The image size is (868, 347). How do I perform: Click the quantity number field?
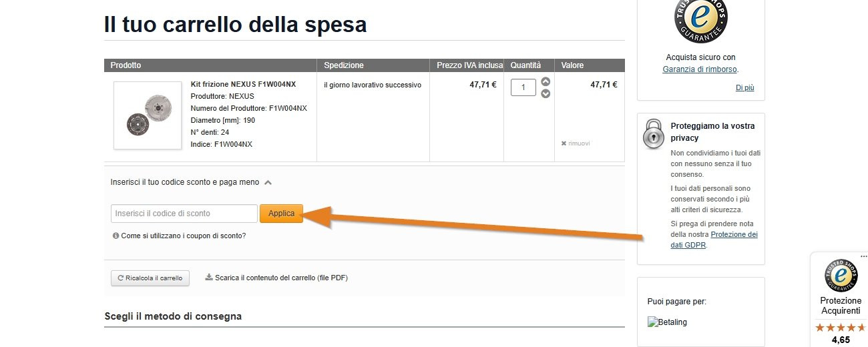[523, 87]
